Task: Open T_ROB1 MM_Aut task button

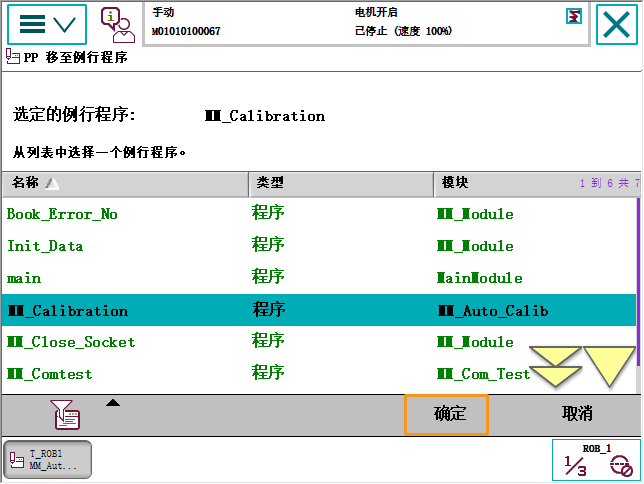Action: pyautogui.click(x=48, y=460)
